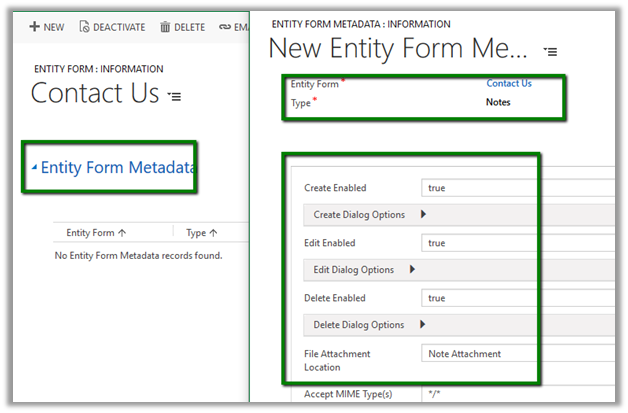Viewport: 628px width, 413px height.
Task: Click the Delete trash icon
Action: (165, 27)
